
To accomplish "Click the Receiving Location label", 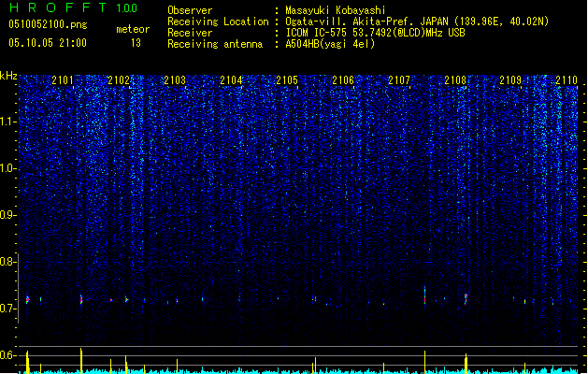I will pos(218,22).
